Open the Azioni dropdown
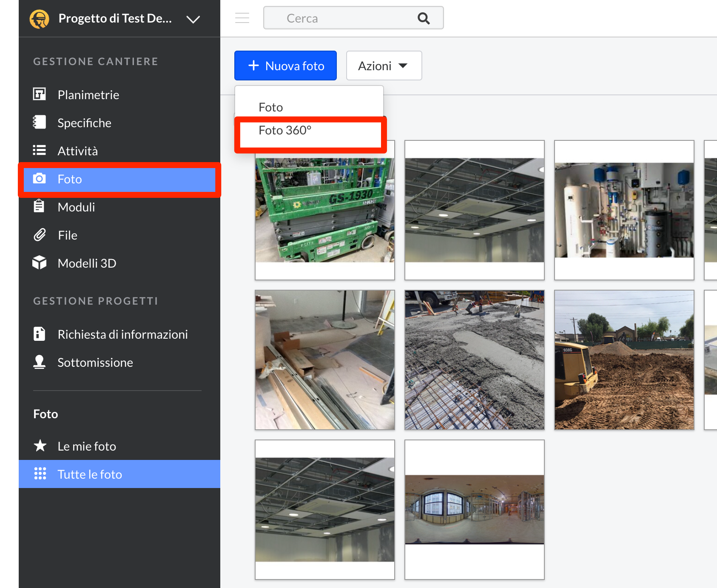Viewport: 717px width, 588px height. 384,66
